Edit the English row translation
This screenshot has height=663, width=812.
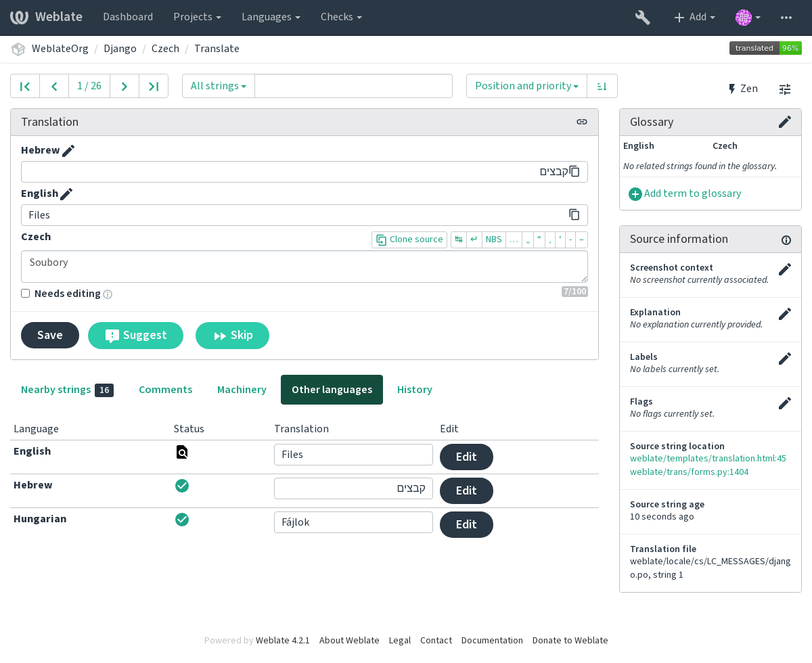click(x=466, y=457)
